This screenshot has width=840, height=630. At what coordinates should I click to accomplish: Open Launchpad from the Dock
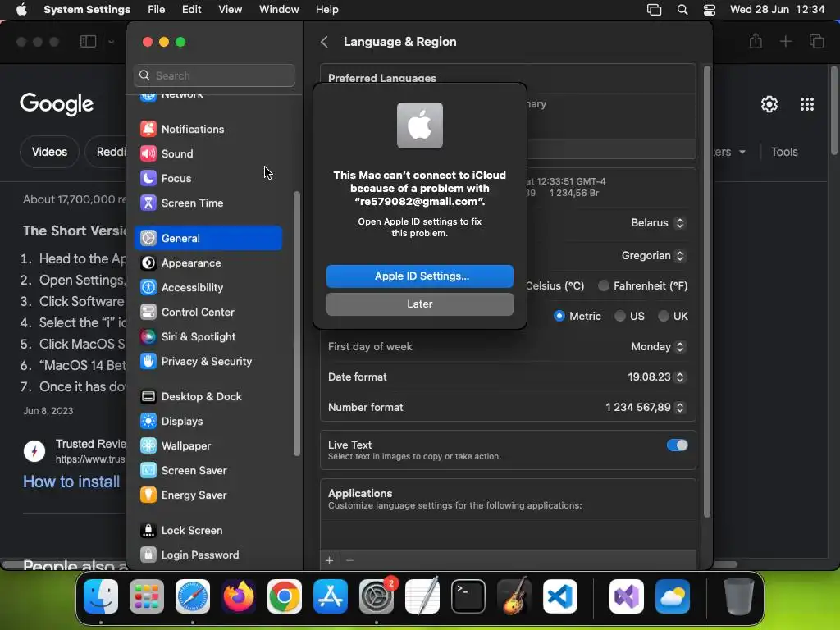tap(147, 596)
